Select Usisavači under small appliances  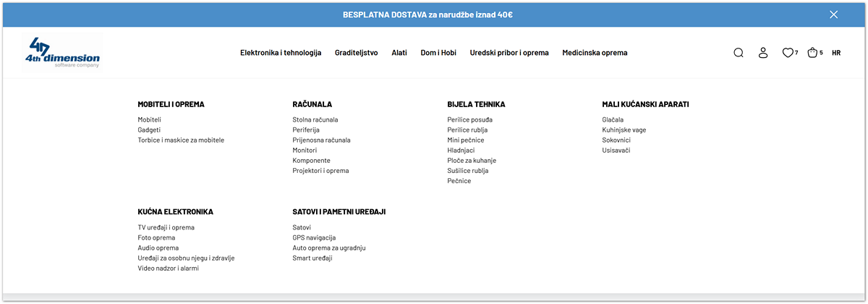click(616, 150)
